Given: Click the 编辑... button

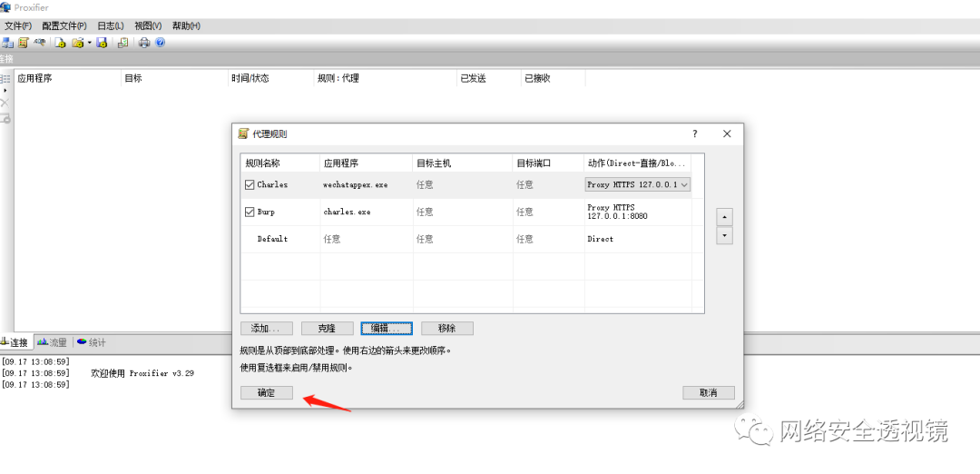Looking at the screenshot, I should click(x=387, y=329).
